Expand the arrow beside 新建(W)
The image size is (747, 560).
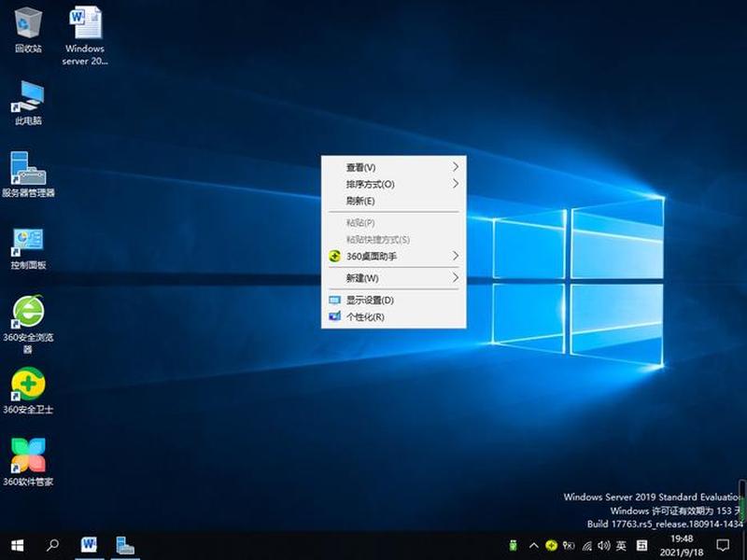point(456,277)
